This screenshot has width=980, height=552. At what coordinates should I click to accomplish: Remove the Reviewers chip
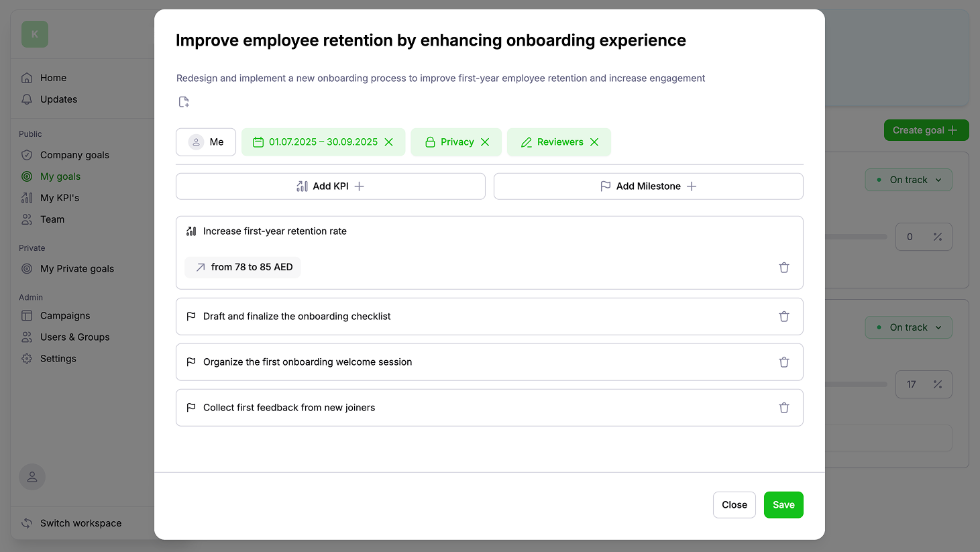594,142
